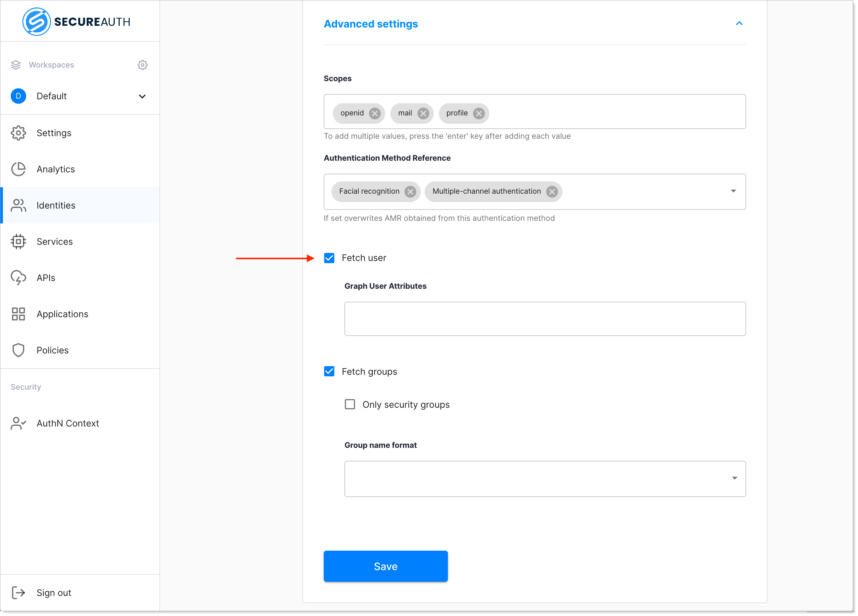Open AuthN Context under Security
This screenshot has height=616, width=858.
(x=80, y=424)
